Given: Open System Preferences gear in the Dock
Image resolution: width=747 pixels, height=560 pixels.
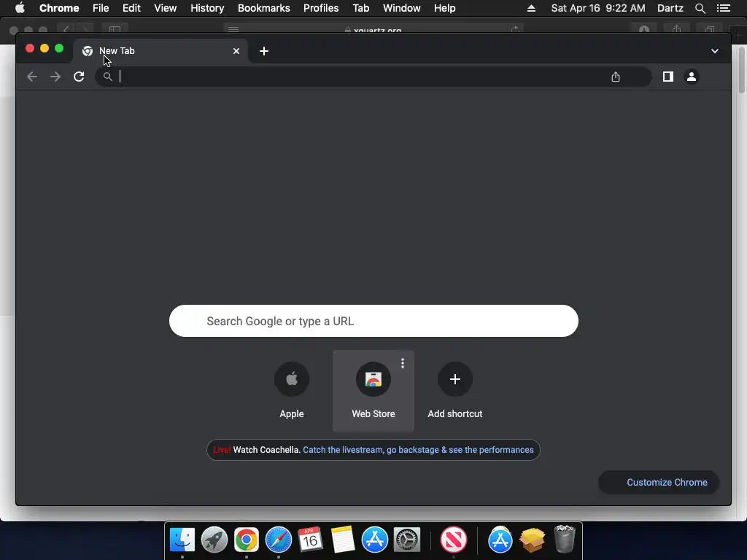Looking at the screenshot, I should [407, 540].
